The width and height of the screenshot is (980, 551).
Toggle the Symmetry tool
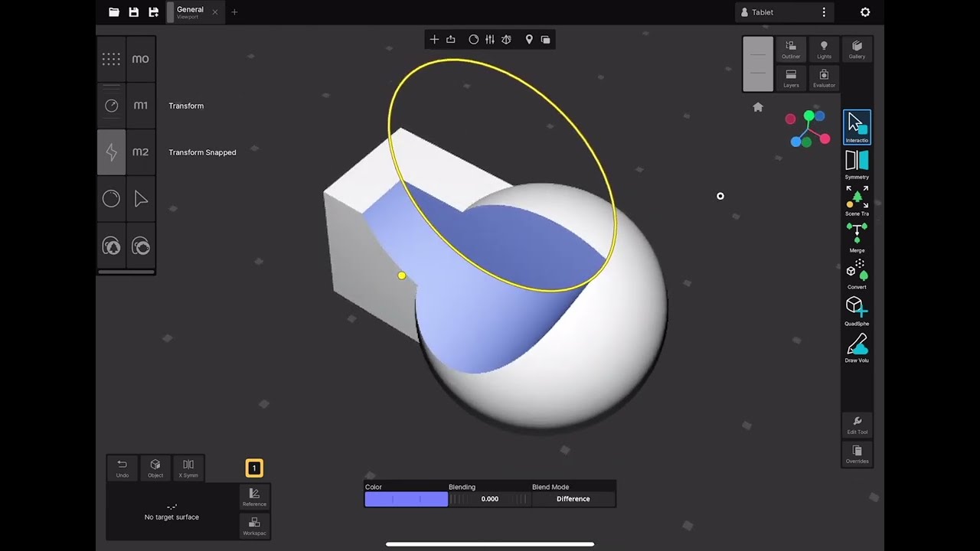click(x=857, y=165)
